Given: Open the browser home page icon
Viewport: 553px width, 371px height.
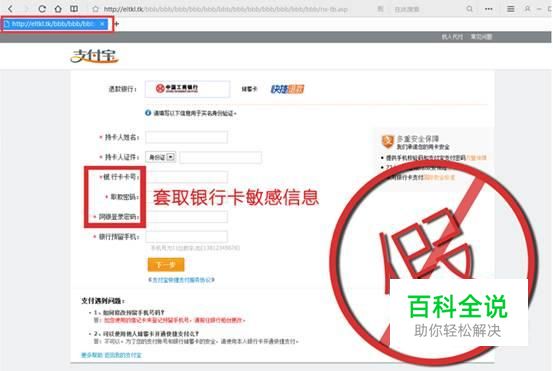Looking at the screenshot, I should pos(58,8).
